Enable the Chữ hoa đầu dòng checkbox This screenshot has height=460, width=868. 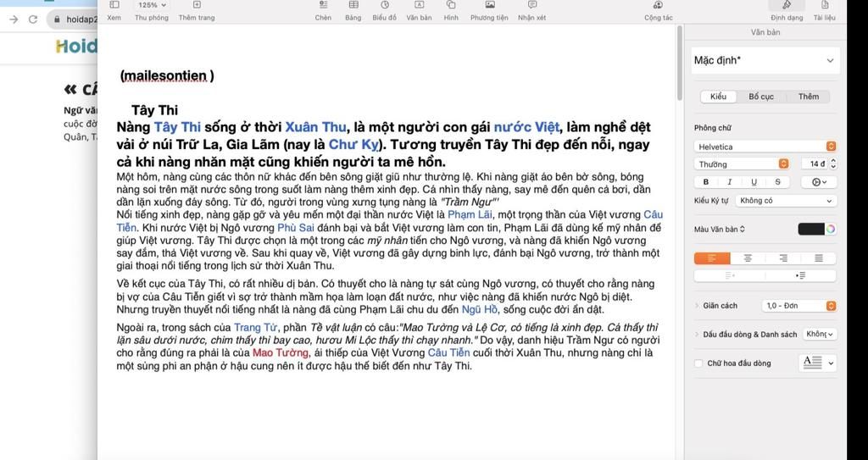698,363
